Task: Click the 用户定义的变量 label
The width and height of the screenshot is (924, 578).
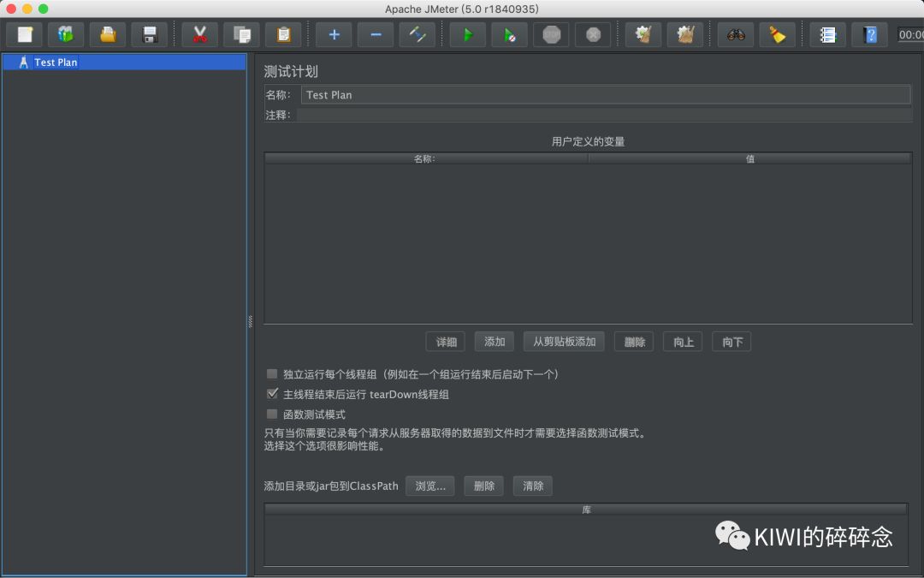Action: click(588, 141)
